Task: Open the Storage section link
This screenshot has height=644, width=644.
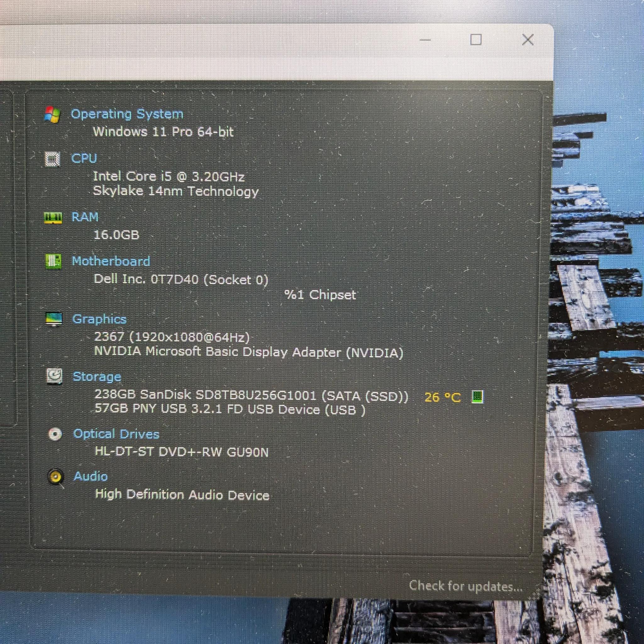Action: (97, 377)
